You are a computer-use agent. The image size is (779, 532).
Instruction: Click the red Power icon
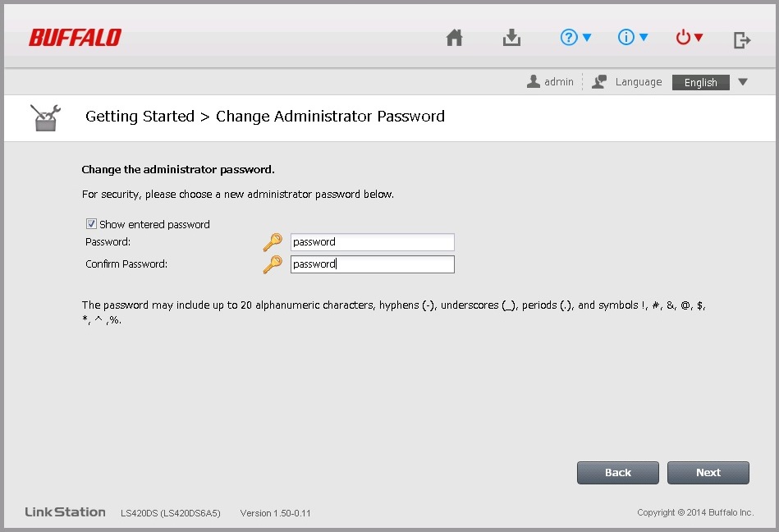[x=683, y=37]
